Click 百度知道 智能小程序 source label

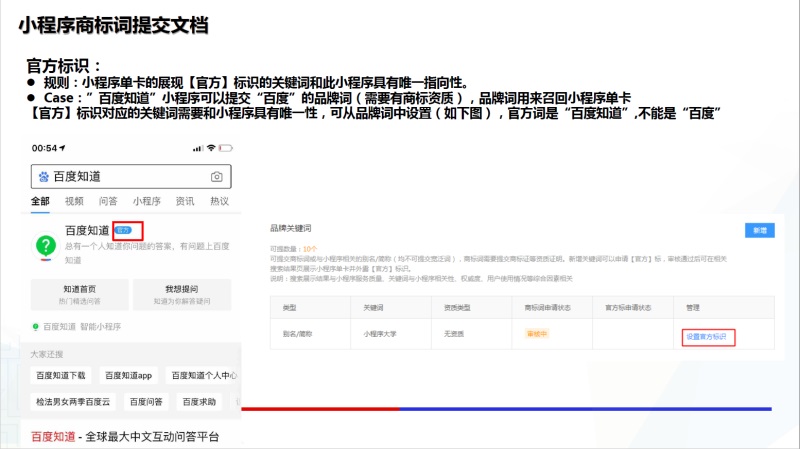tap(82, 327)
